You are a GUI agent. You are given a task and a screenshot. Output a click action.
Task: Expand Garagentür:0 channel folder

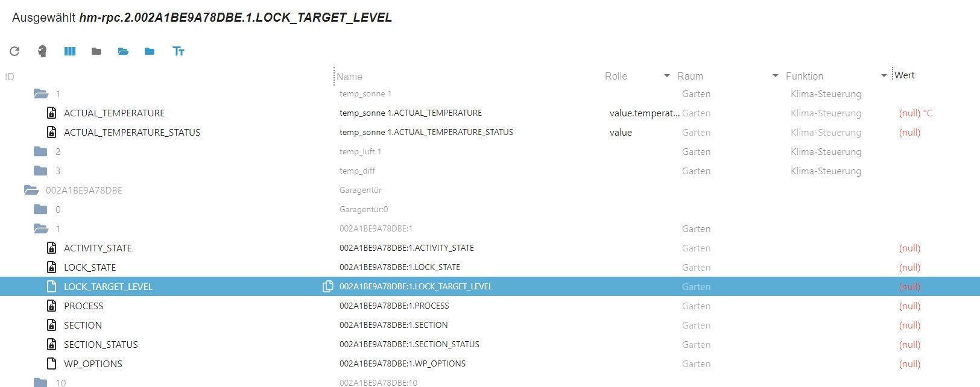40,209
